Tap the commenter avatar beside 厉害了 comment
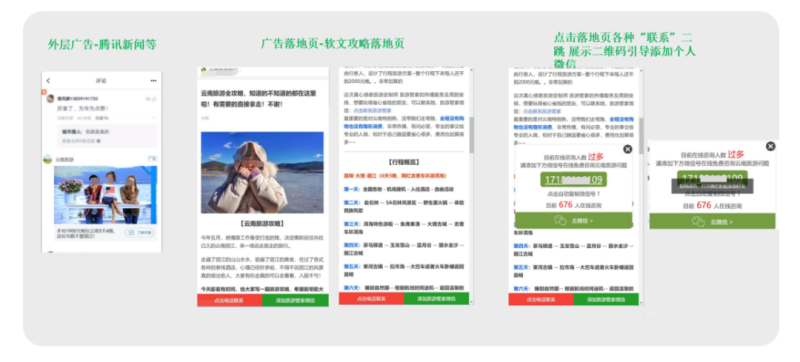The image size is (800, 362). [50, 98]
